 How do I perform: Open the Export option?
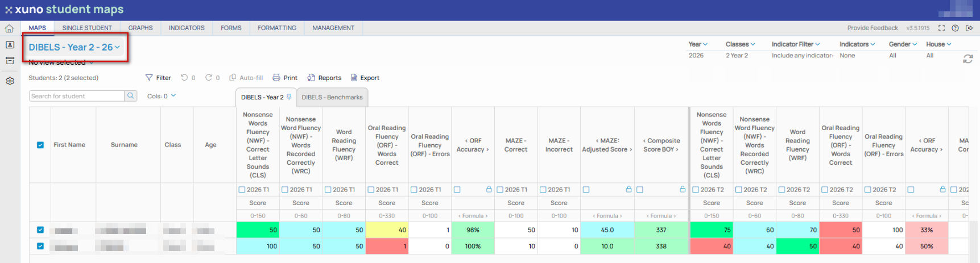(365, 78)
